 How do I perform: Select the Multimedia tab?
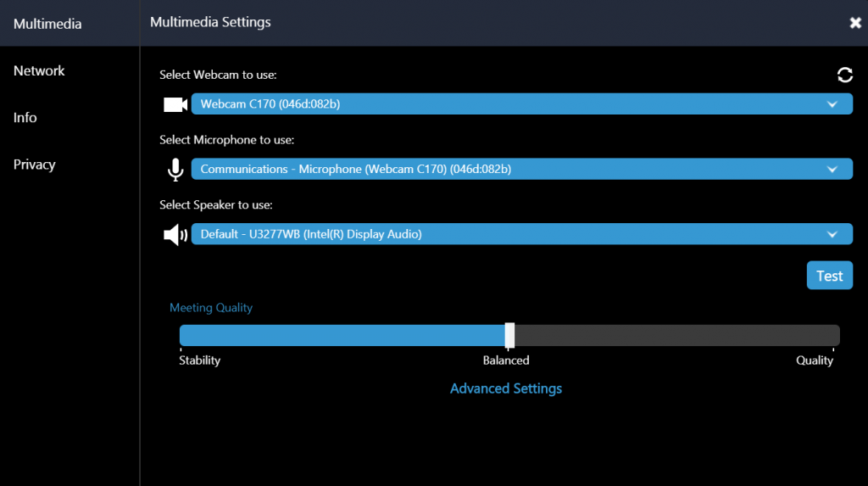coord(47,24)
